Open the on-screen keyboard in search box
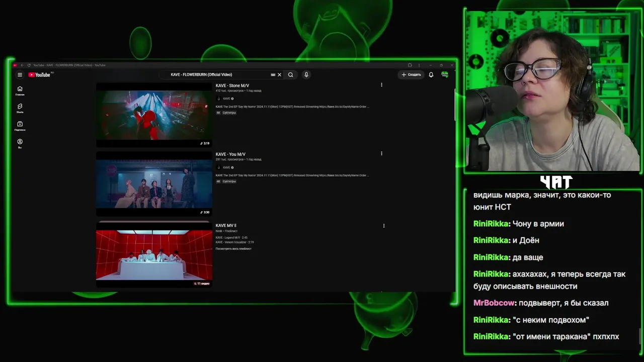The height and width of the screenshot is (362, 644). tap(273, 75)
